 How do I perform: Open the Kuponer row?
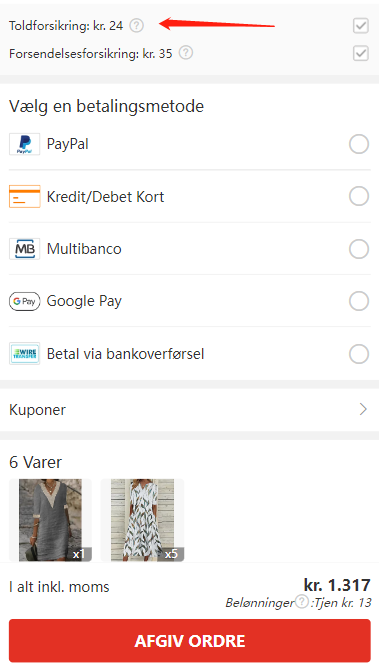(x=190, y=410)
